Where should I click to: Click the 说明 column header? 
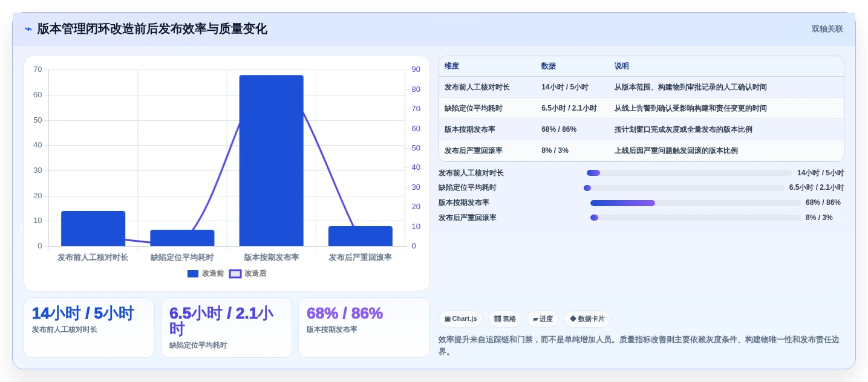[622, 66]
